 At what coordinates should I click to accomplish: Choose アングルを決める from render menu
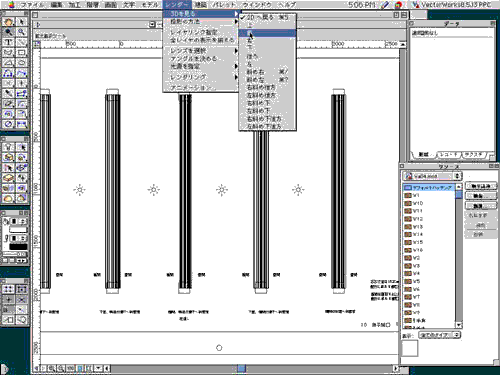pyautogui.click(x=201, y=59)
